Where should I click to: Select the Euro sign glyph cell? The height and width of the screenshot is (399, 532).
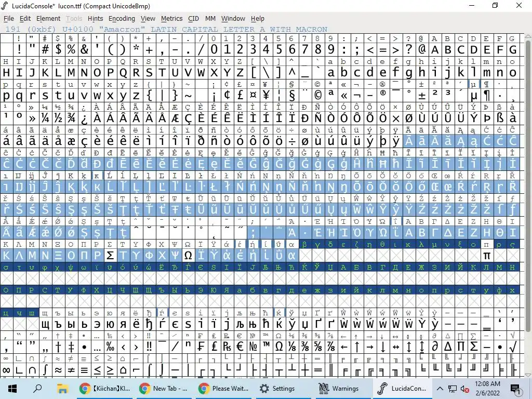[x=240, y=347]
